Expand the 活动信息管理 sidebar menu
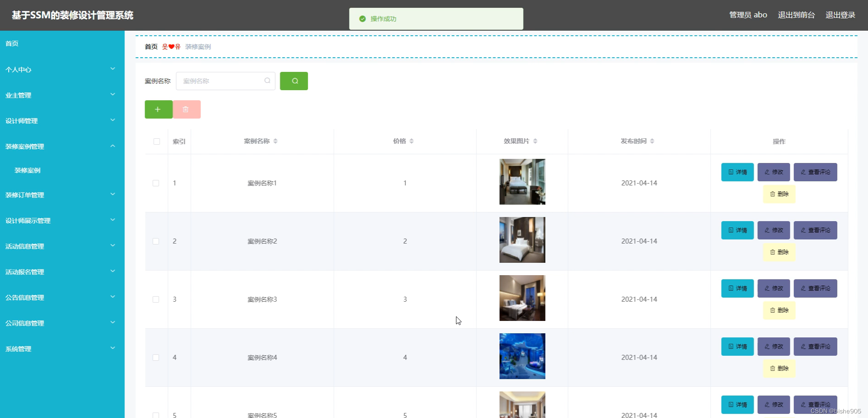 [62, 246]
